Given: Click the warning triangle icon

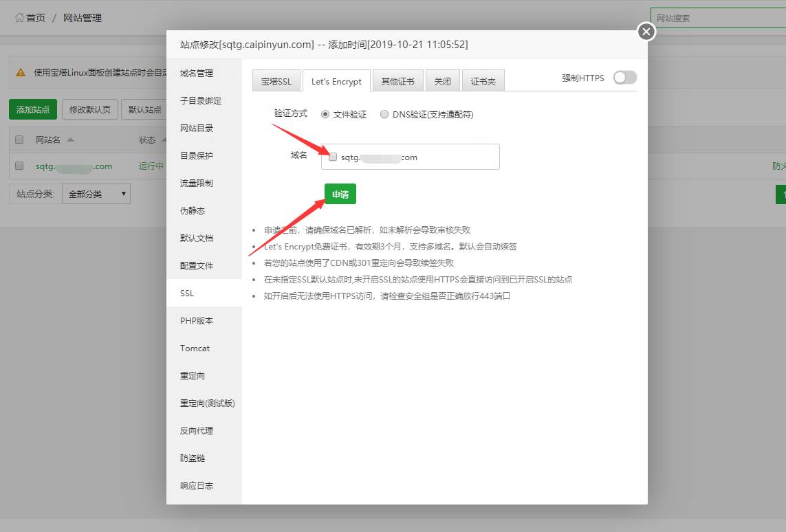Looking at the screenshot, I should [x=21, y=72].
